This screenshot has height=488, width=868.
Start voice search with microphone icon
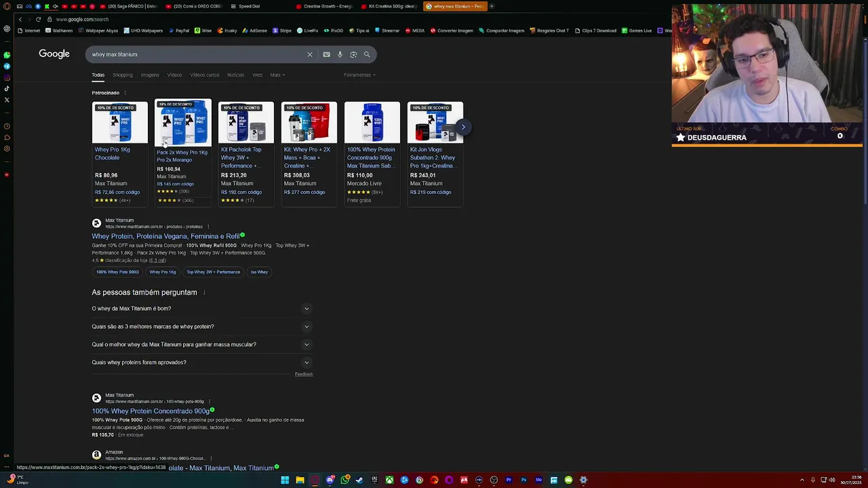[x=340, y=54]
